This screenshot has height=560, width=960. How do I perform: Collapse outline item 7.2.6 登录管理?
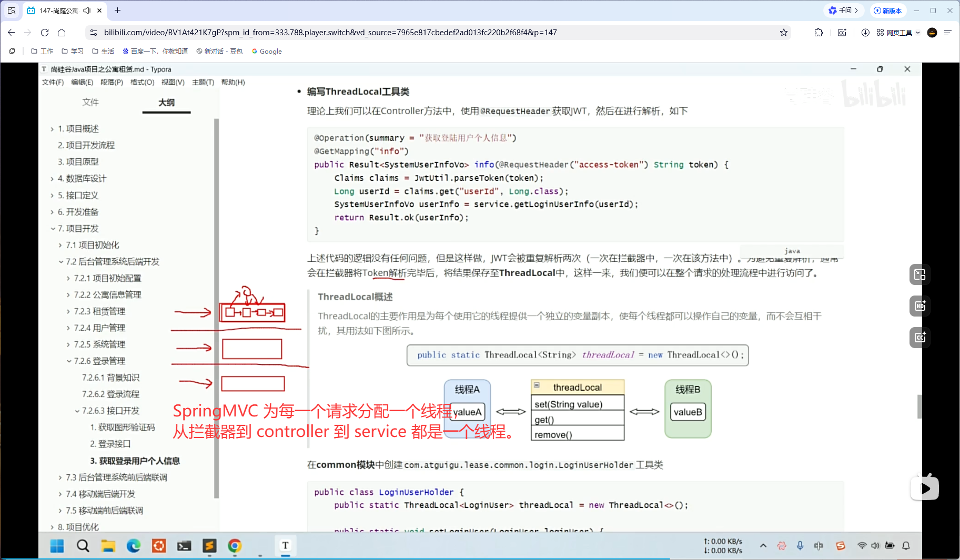(x=69, y=361)
